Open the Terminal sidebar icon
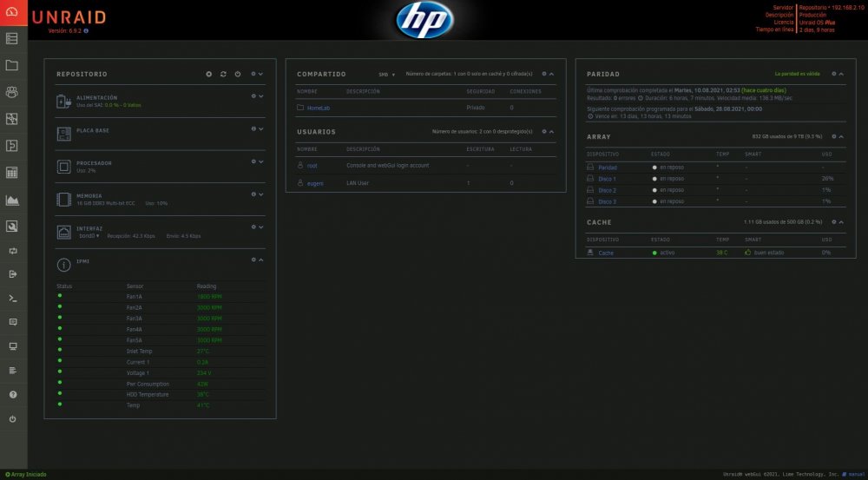This screenshot has width=868, height=480. coord(13,299)
